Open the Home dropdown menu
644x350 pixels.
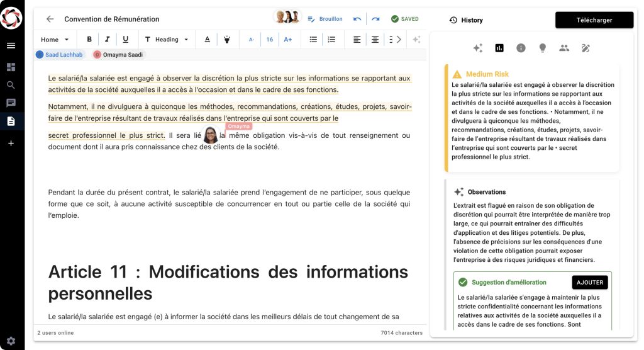click(x=54, y=39)
